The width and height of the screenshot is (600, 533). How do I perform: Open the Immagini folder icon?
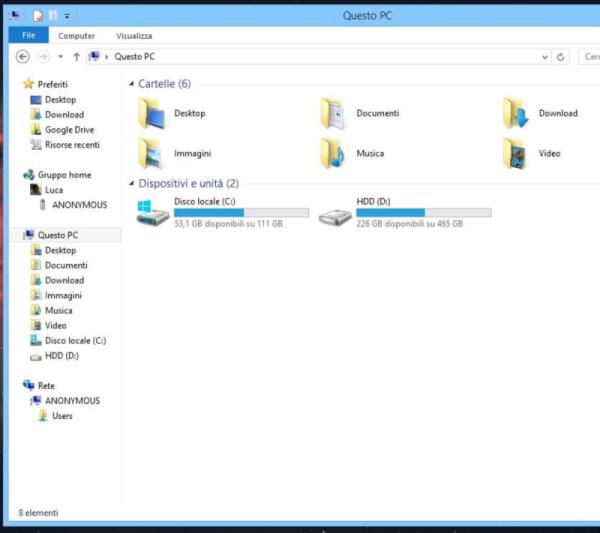click(154, 153)
